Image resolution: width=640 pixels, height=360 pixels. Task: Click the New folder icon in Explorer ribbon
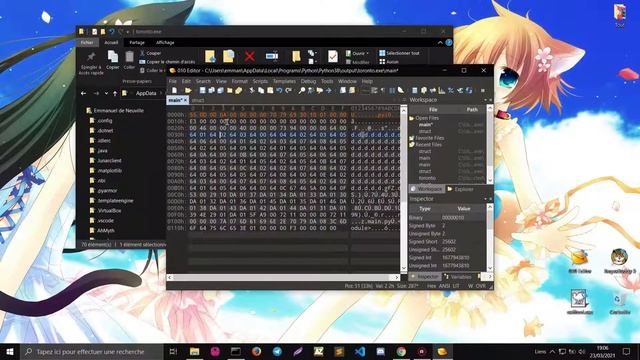(296, 56)
